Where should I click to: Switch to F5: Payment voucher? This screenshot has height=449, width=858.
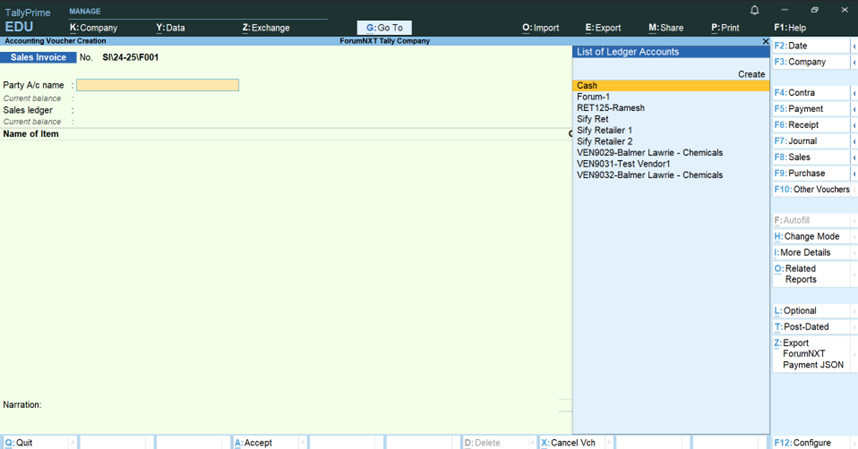(x=811, y=109)
